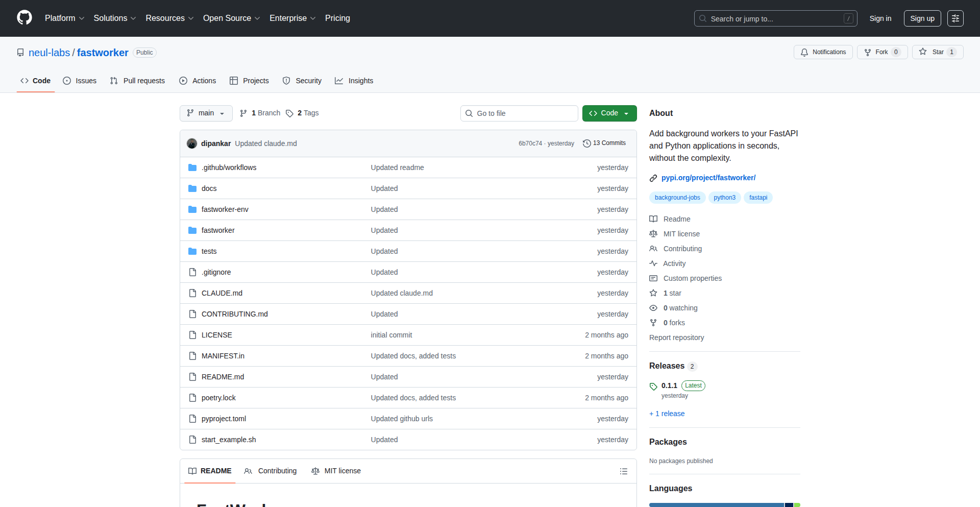This screenshot has width=980, height=507.
Task: Open the docs folder
Action: point(209,188)
